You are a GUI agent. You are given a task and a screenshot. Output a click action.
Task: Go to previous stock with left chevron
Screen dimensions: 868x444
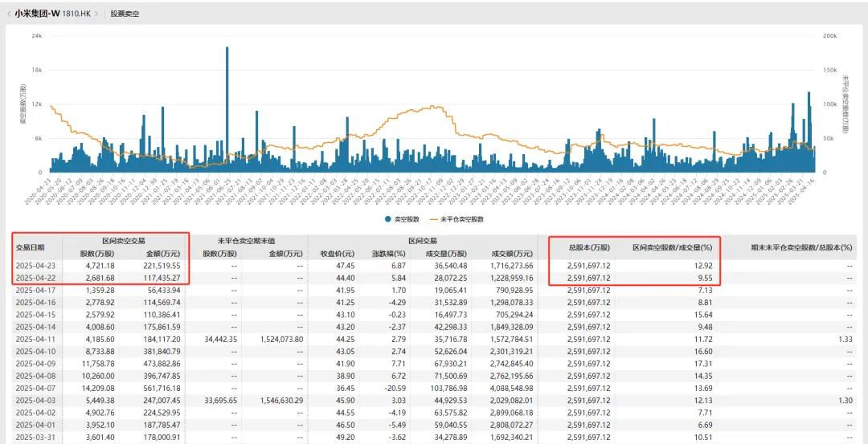[x=9, y=14]
